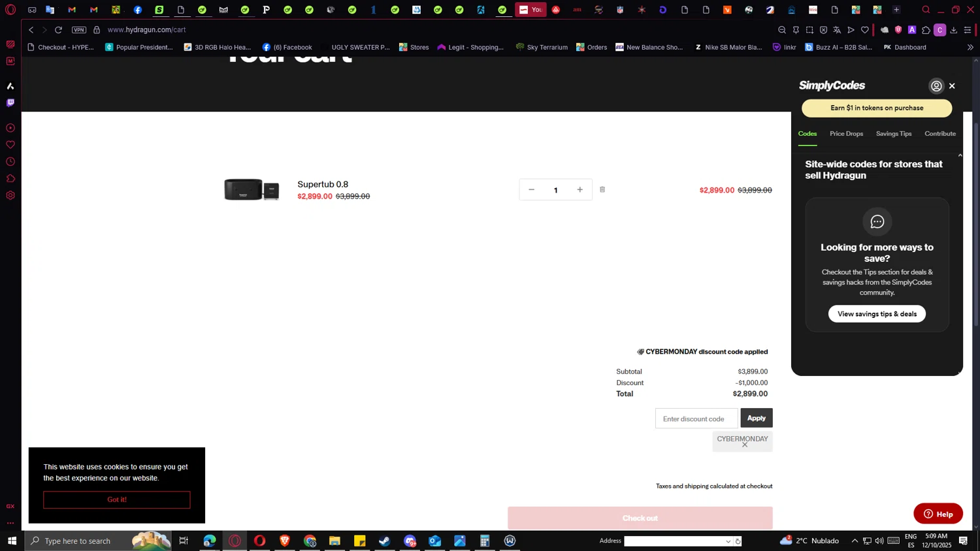Go back with browser back arrow
Image resolution: width=980 pixels, height=551 pixels.
point(31,30)
